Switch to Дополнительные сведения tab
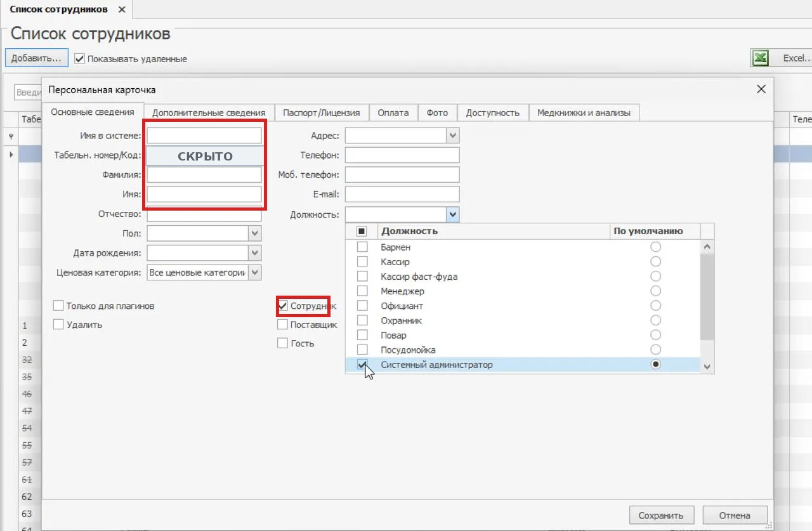This screenshot has height=531, width=812. (x=209, y=113)
